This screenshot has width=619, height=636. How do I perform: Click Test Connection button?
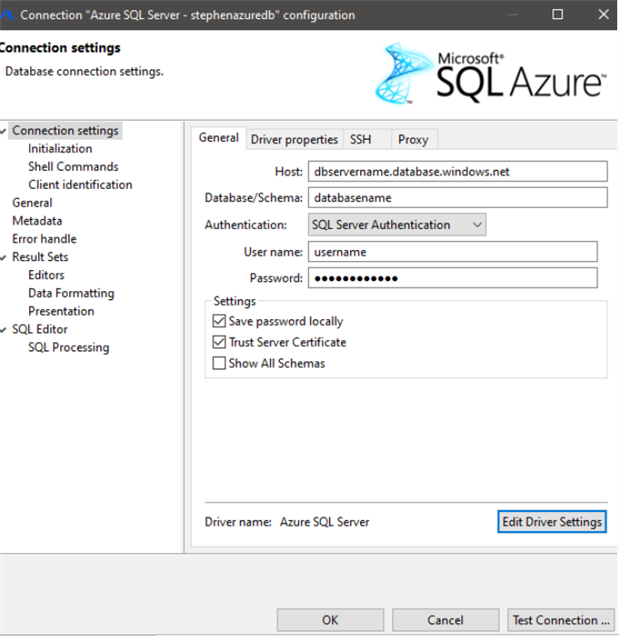(561, 620)
